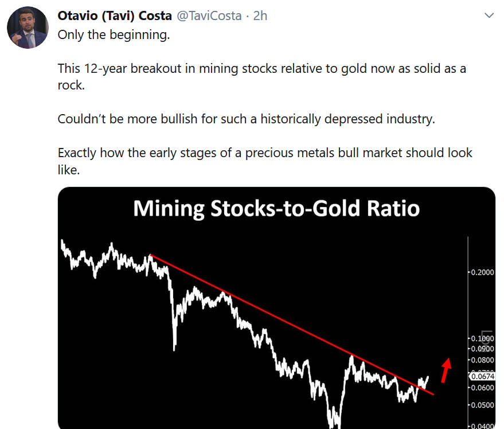Open the "Otavio (Tavi) Costa" author name
This screenshot has width=504, height=429.
pyautogui.click(x=115, y=15)
